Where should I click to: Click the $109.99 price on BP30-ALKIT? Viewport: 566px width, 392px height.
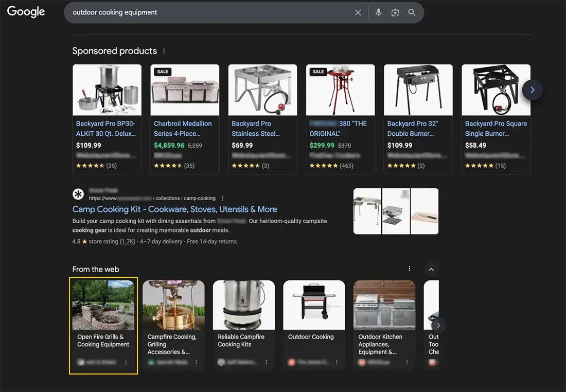[89, 146]
